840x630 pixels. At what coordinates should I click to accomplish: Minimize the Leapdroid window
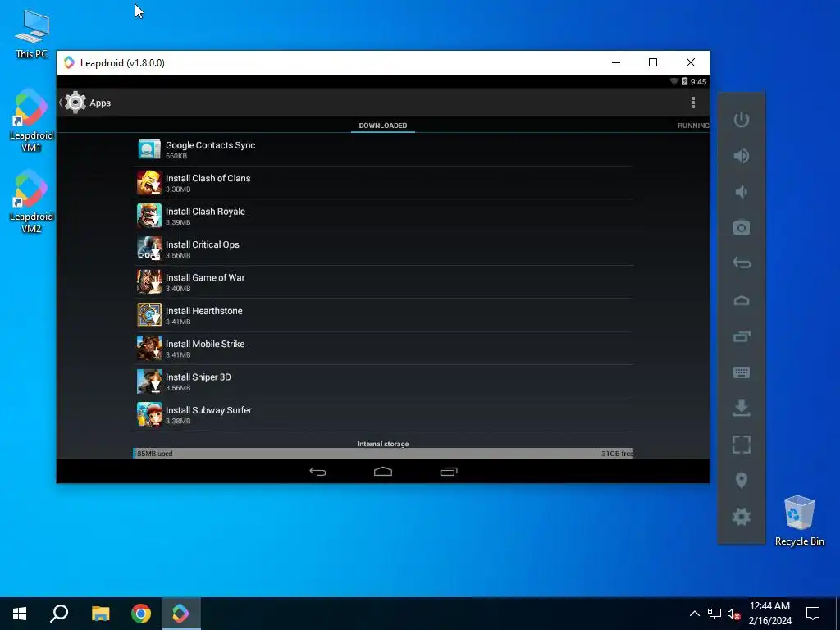coord(616,62)
